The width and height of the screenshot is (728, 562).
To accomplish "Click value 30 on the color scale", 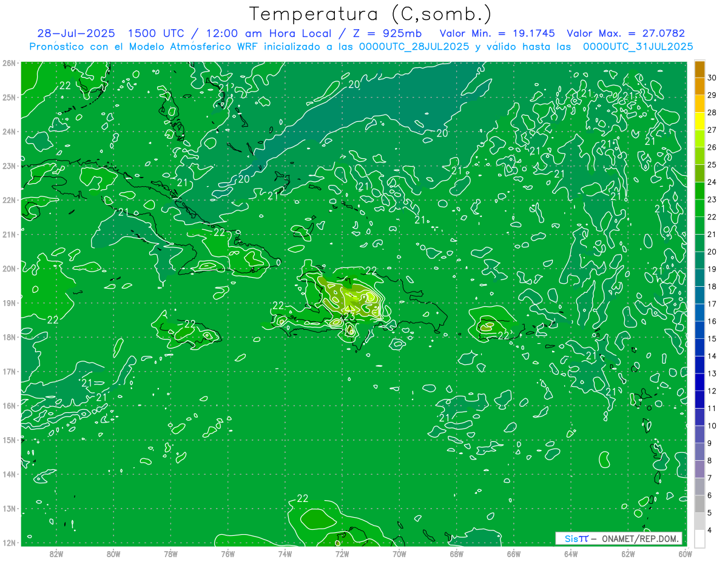I will [x=712, y=78].
